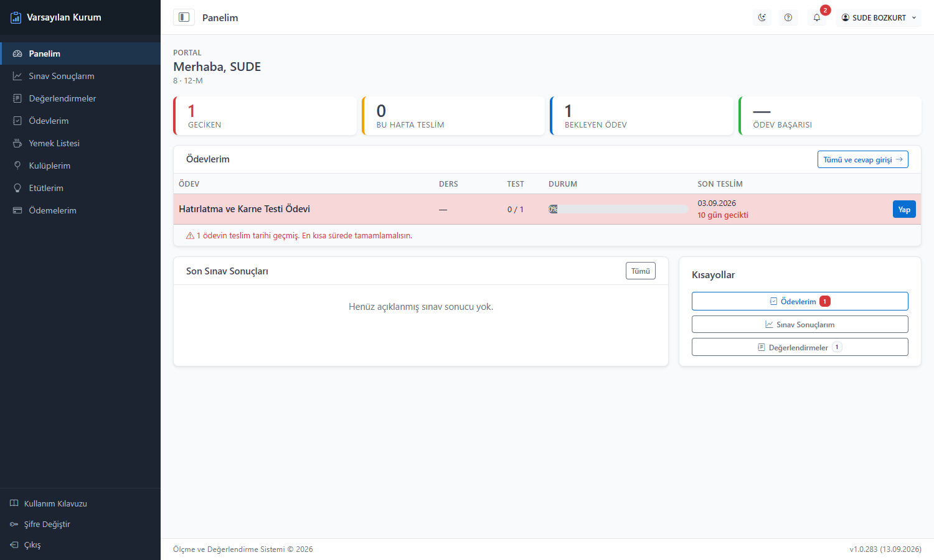Expand the SUDE BOZKURT user menu
Image resolution: width=934 pixels, height=560 pixels.
[879, 17]
